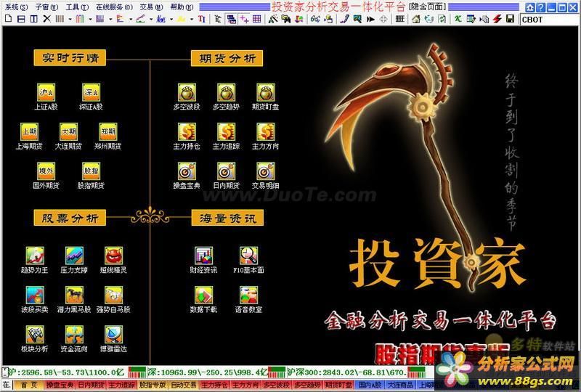Expand the dropdown arrow beside the blue text-style icon

point(171,20)
